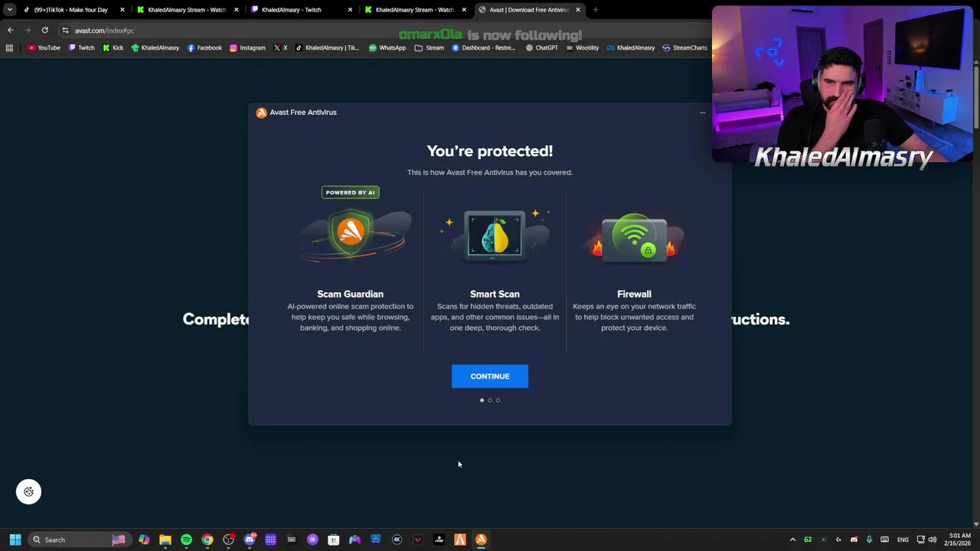Viewport: 980px width, 551px height.
Task: Open the X bookmark
Action: pos(281,47)
